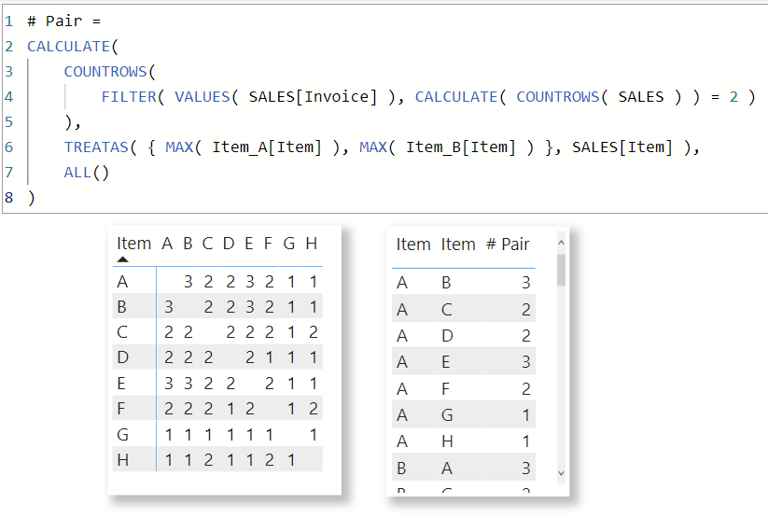Viewport: 768px width, 532px height.
Task: Select matrix row header C
Action: (122, 332)
